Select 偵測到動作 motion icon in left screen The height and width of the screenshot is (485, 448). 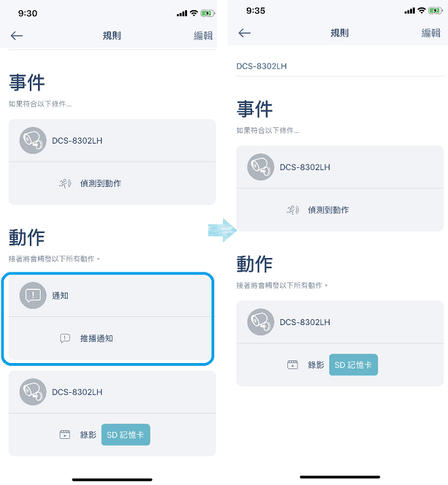[x=65, y=184]
